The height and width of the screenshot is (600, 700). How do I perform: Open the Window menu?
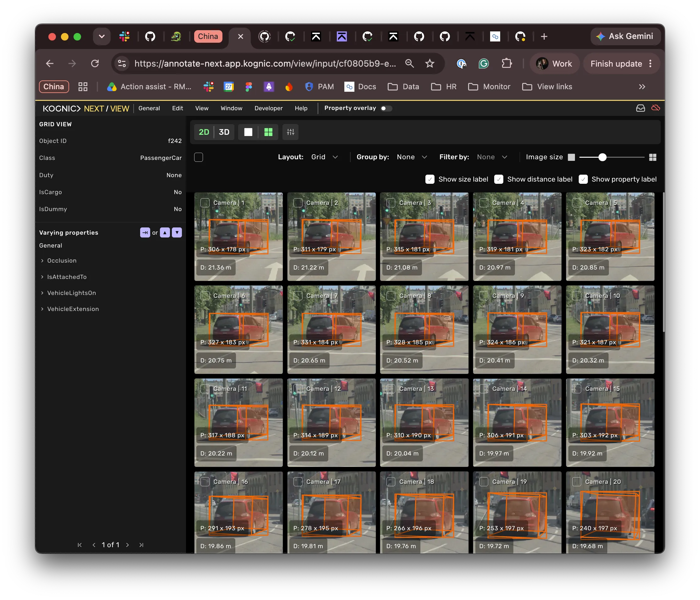click(232, 108)
